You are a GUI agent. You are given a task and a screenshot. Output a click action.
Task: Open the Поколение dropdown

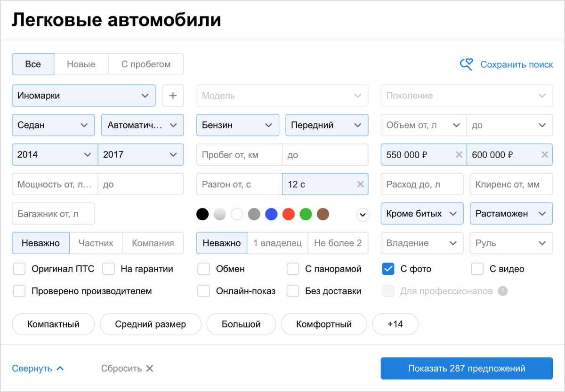(467, 96)
